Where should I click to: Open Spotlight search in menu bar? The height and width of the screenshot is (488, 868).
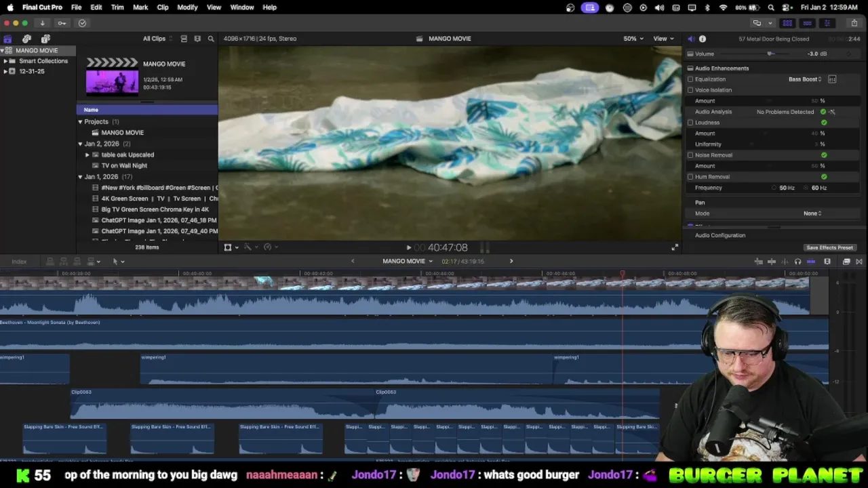click(771, 7)
